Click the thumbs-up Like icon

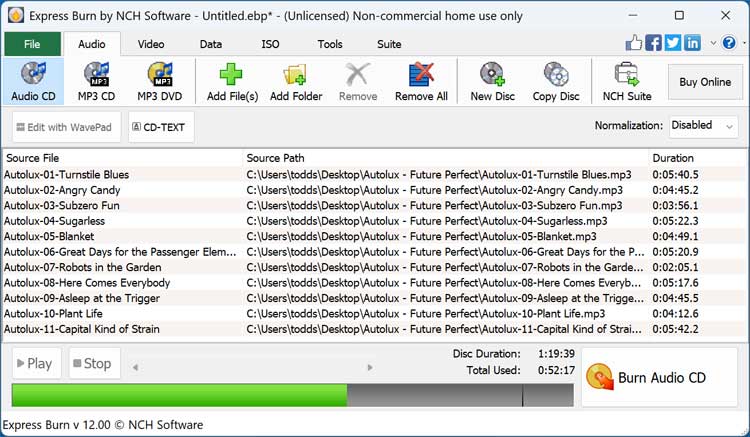click(634, 43)
